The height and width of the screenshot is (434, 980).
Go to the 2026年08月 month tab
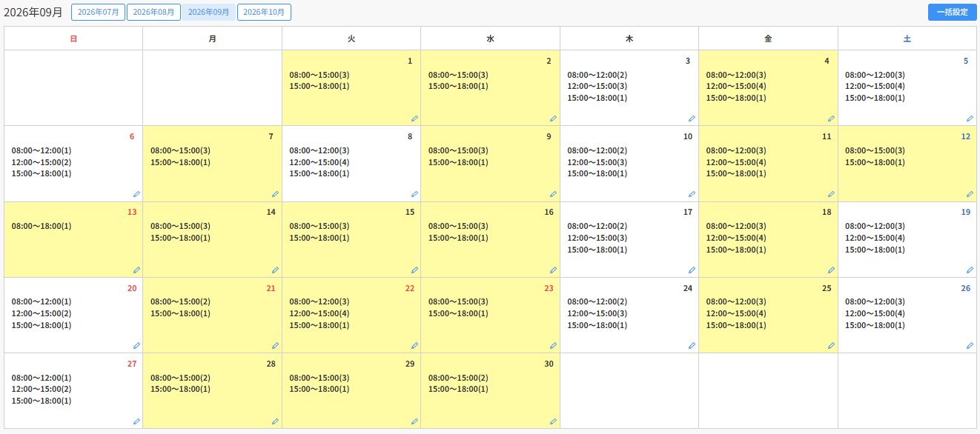(153, 12)
